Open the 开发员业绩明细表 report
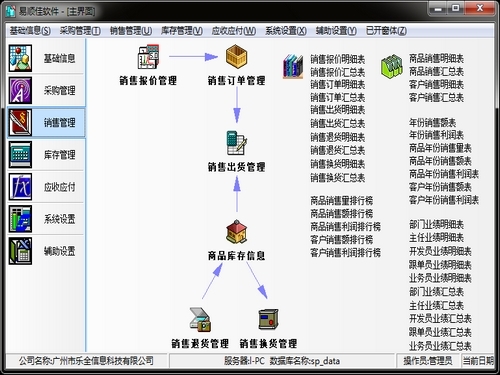 point(440,251)
